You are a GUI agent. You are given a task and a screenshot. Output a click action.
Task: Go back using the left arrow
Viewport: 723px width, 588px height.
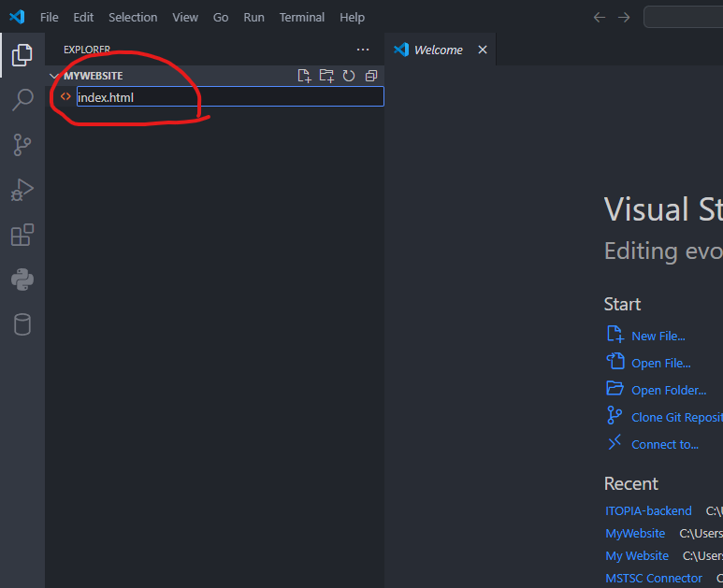(x=599, y=18)
